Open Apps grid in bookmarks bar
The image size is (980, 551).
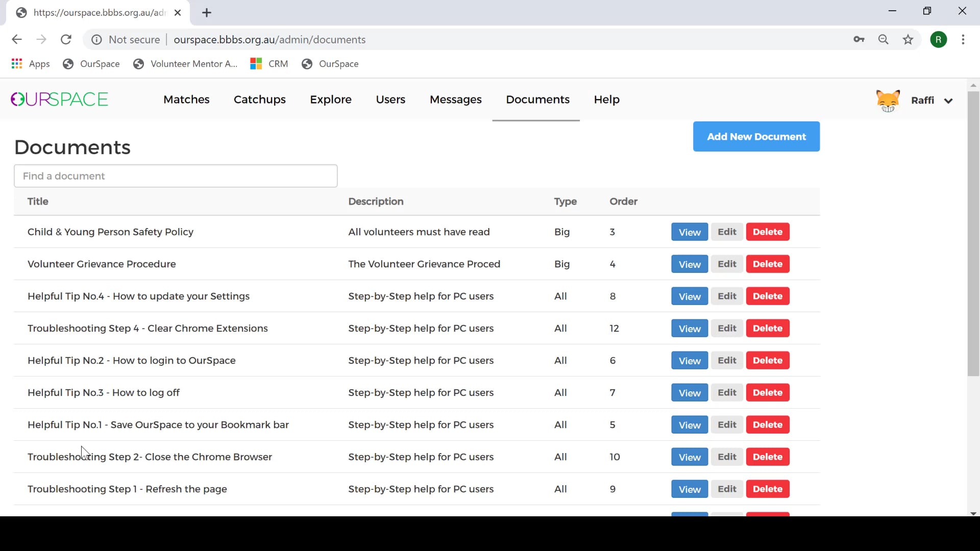point(17,64)
